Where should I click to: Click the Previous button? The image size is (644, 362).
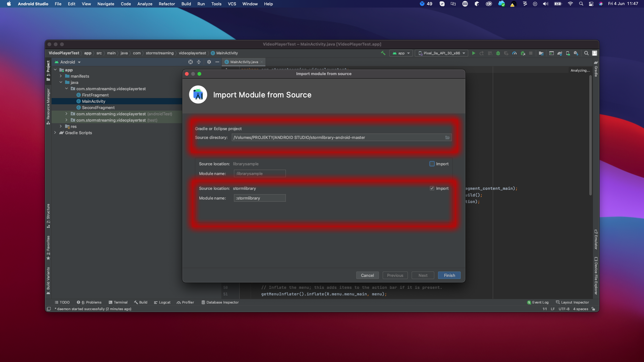(x=395, y=275)
